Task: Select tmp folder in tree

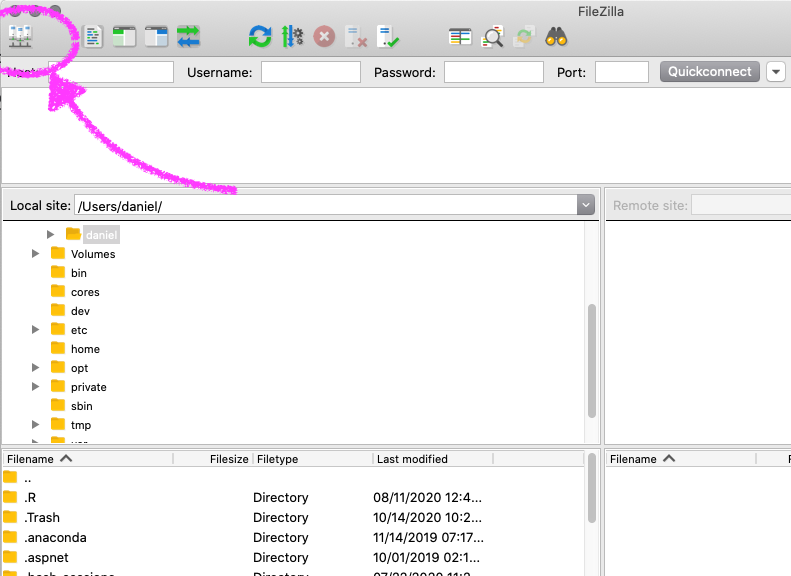Action: coord(81,425)
